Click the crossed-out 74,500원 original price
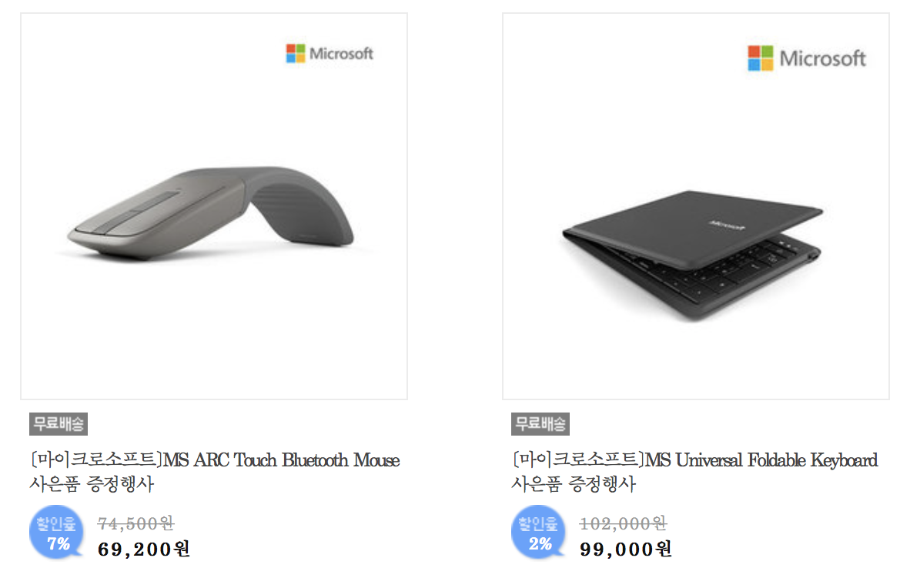This screenshot has height=588, width=910. click(135, 523)
